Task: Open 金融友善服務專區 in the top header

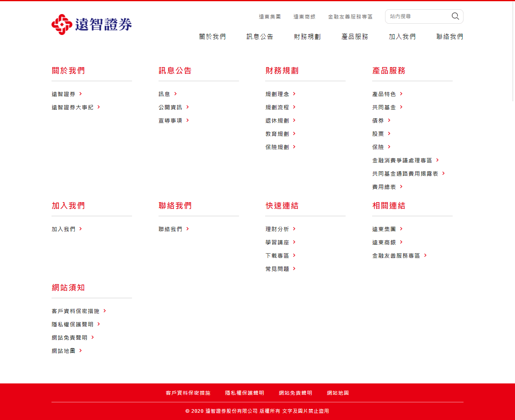Action: coord(350,17)
